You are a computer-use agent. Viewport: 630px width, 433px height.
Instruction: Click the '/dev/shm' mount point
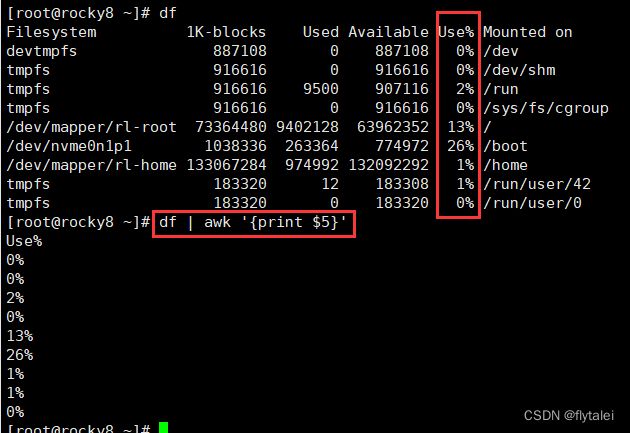(x=520, y=70)
